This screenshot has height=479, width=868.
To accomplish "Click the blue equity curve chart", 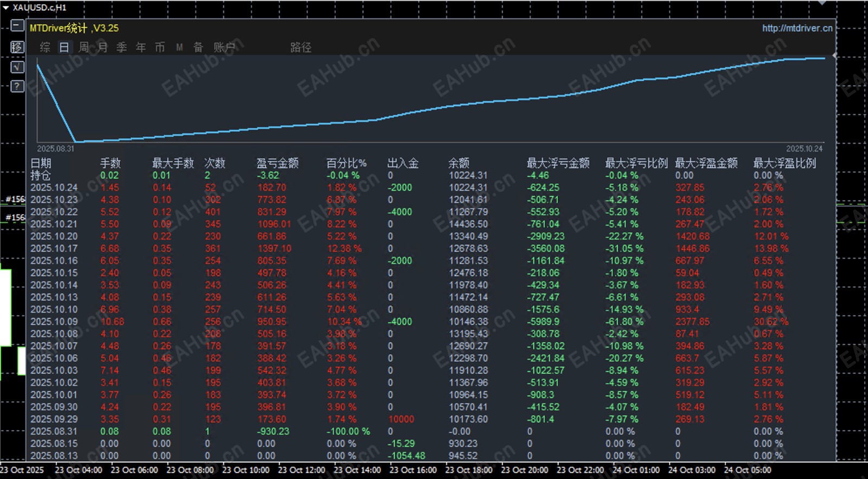I will 431,99.
